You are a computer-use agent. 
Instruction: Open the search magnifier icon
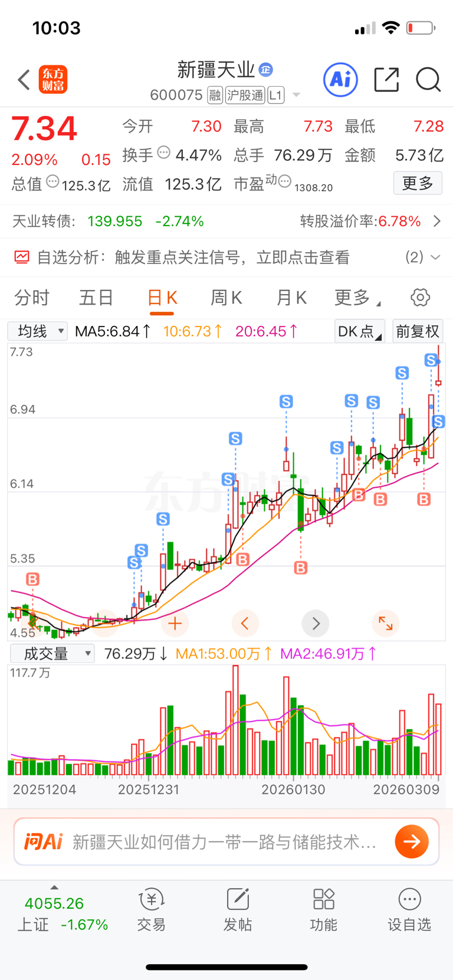tap(428, 80)
